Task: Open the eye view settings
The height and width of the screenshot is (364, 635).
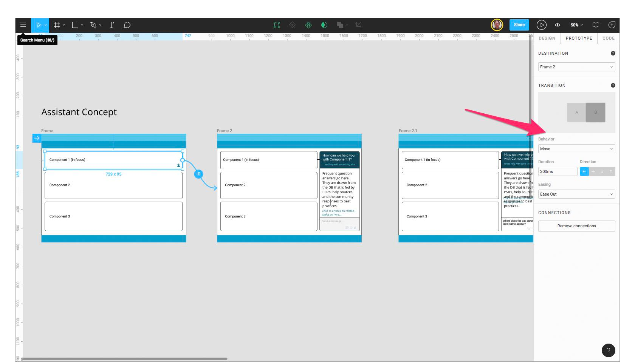Action: click(558, 25)
